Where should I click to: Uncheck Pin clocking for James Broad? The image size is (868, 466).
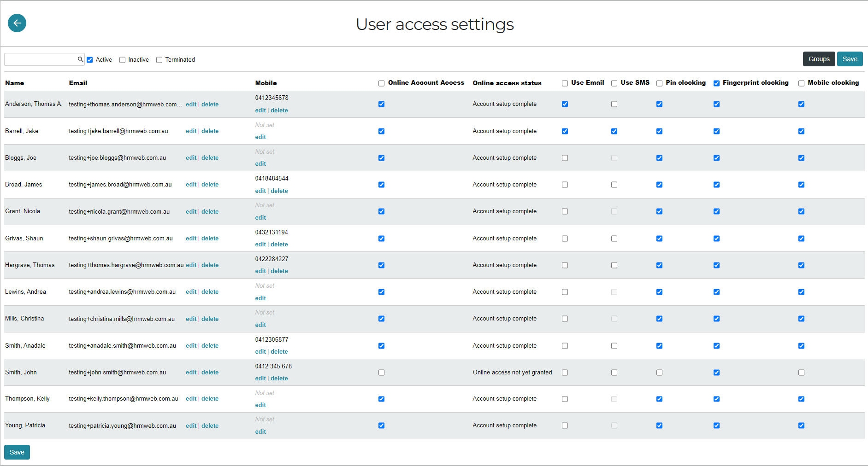coord(659,185)
